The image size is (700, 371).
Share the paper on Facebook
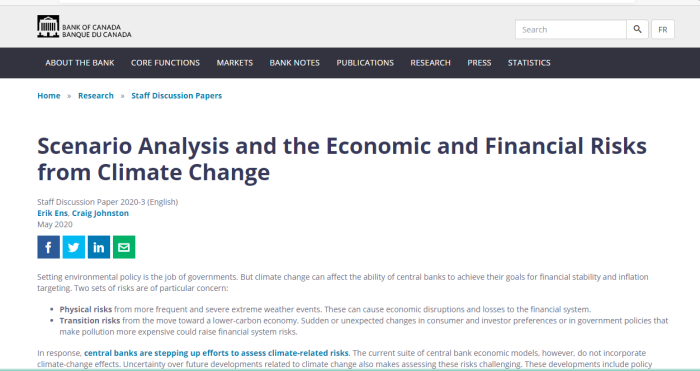click(48, 247)
